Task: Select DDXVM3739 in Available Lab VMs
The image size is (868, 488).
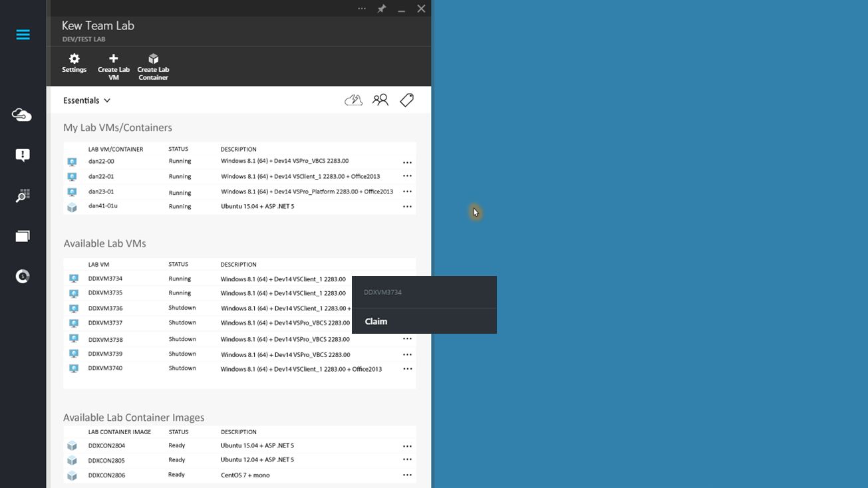Action: click(x=105, y=354)
